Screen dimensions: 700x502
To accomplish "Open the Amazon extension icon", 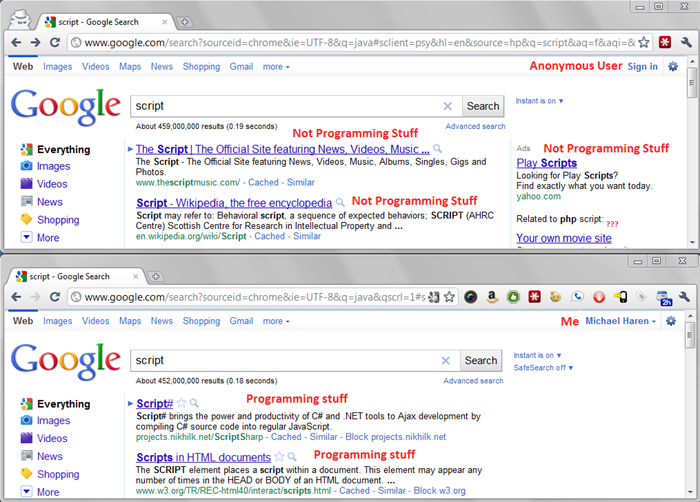I will coord(492,297).
